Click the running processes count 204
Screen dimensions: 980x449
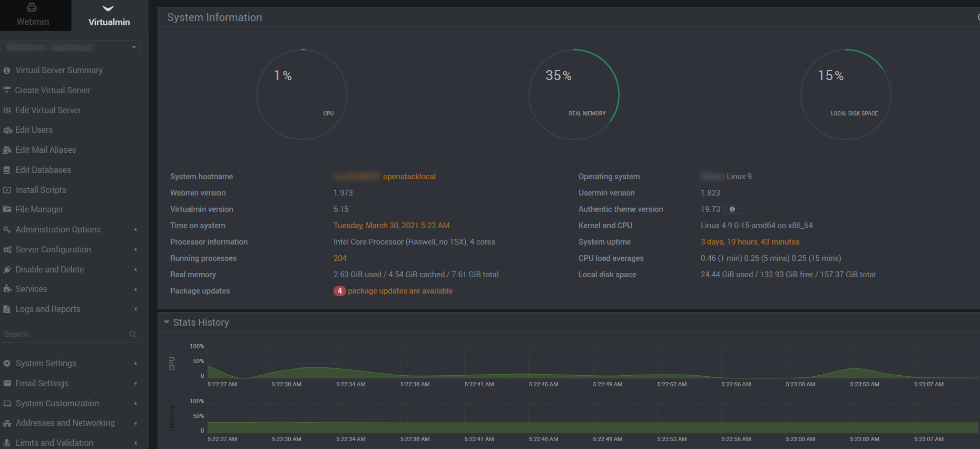click(x=340, y=258)
